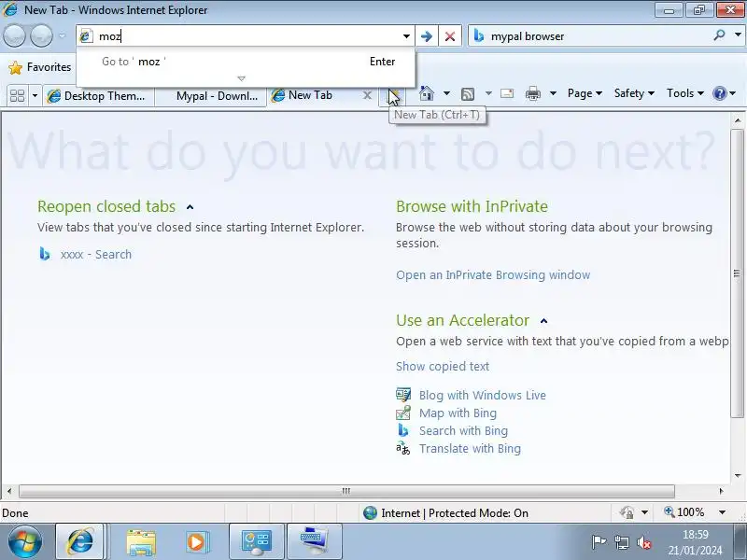Open the Windows Start button

pos(24,542)
